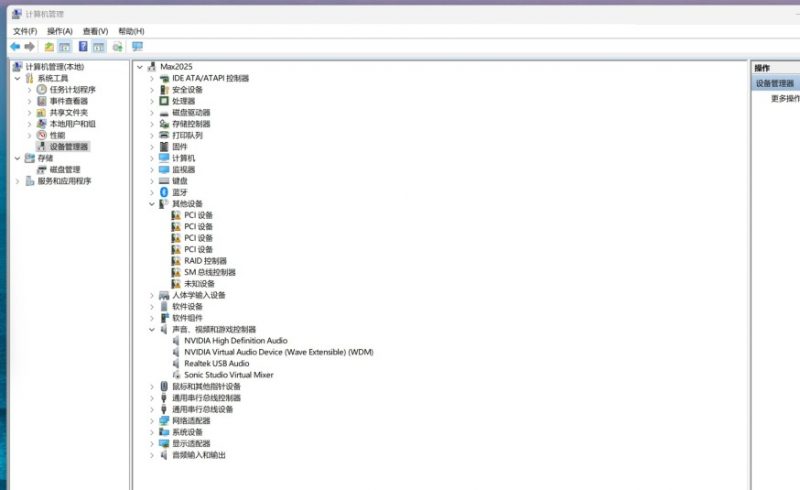The width and height of the screenshot is (800, 490).
Task: Click the Forward arrow in toolbar
Action: (30, 47)
